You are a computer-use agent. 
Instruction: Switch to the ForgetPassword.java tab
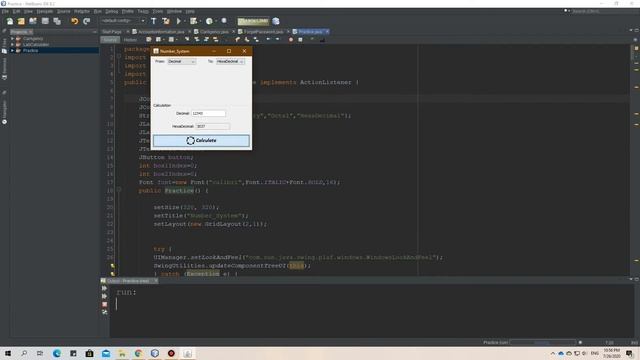click(263, 31)
